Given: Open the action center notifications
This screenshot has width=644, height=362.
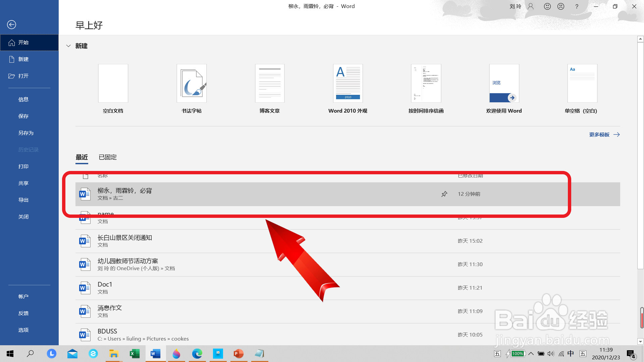Looking at the screenshot, I should tap(631, 354).
